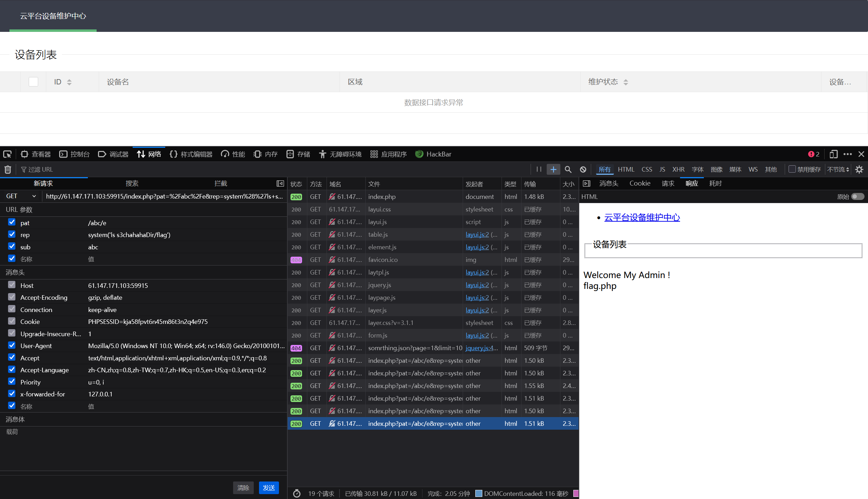Toggle responsive design mode icon
868x499 pixels.
pyautogui.click(x=833, y=154)
